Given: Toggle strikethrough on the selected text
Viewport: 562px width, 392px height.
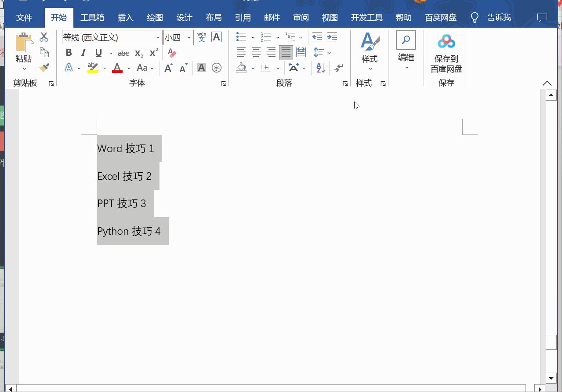Looking at the screenshot, I should point(123,53).
